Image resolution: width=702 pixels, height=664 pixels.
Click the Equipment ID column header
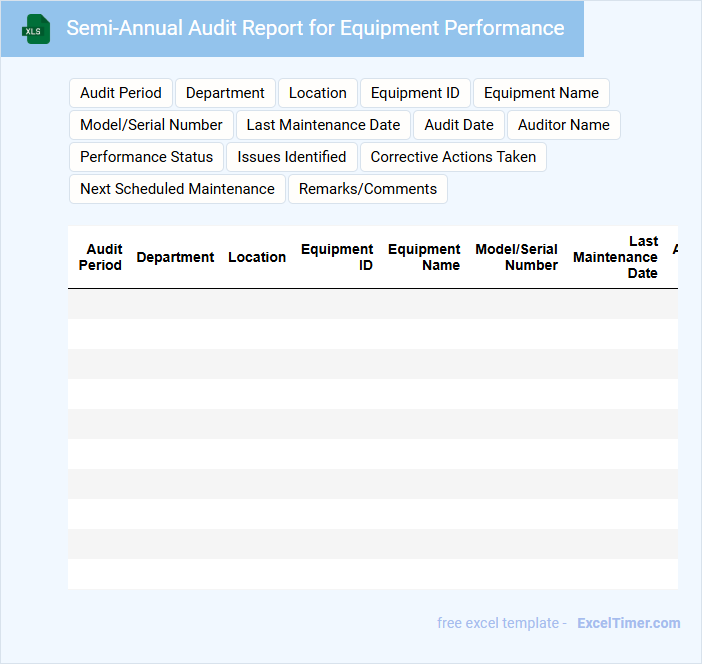tap(337, 257)
